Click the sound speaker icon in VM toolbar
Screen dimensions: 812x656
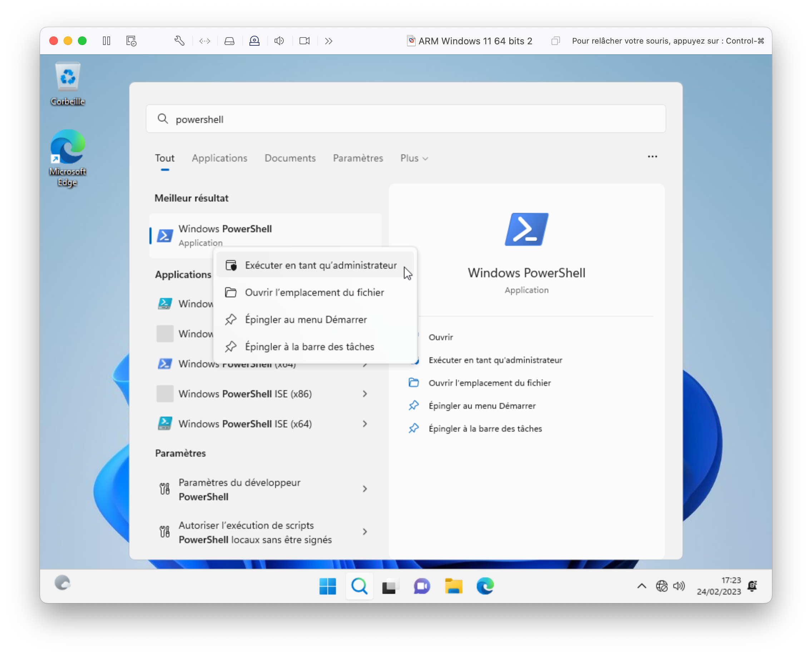[x=279, y=41]
